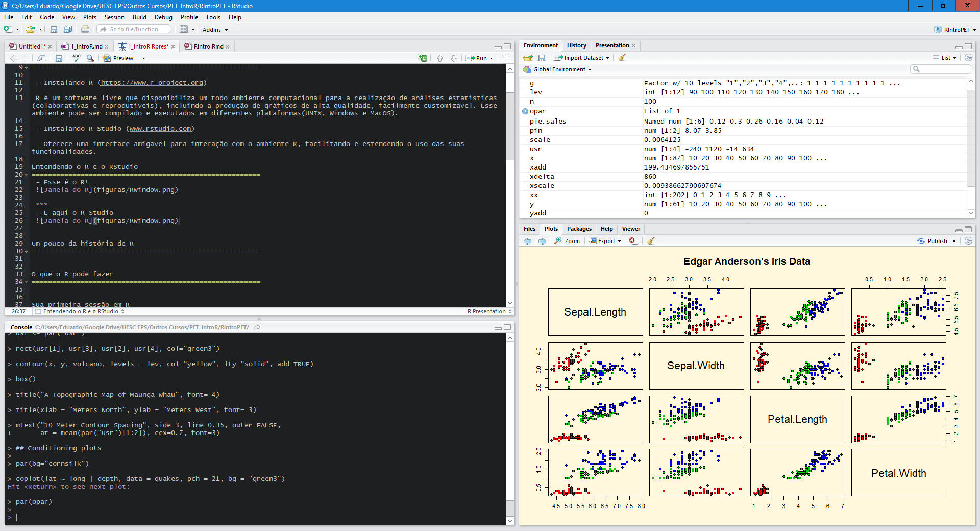Show the editor document in a new window

pos(41,58)
